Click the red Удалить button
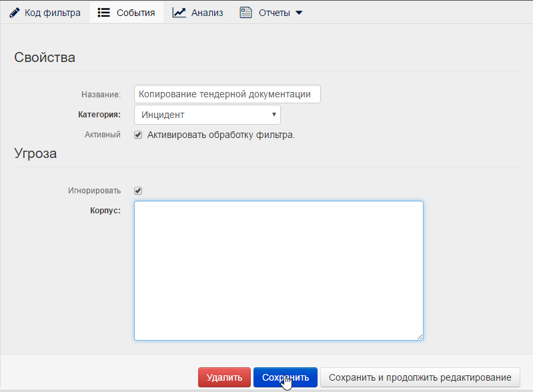 tap(224, 377)
